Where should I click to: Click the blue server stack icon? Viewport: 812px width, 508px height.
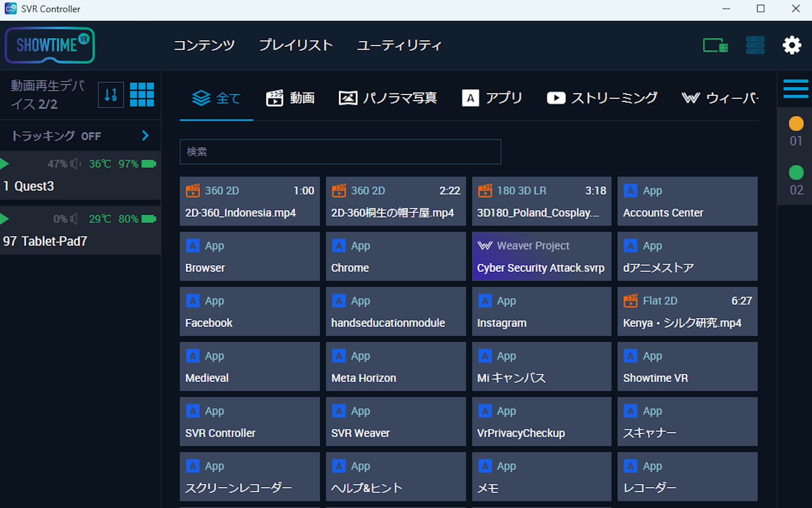(x=755, y=45)
